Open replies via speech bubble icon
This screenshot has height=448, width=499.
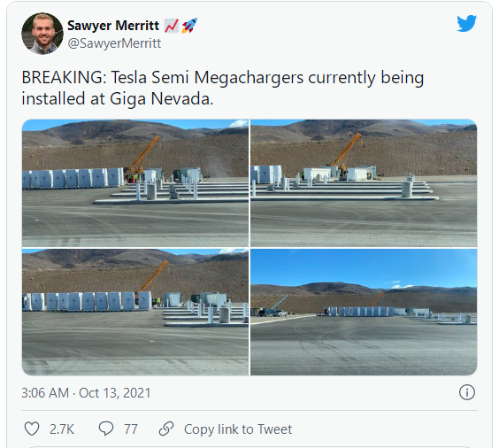click(x=106, y=429)
